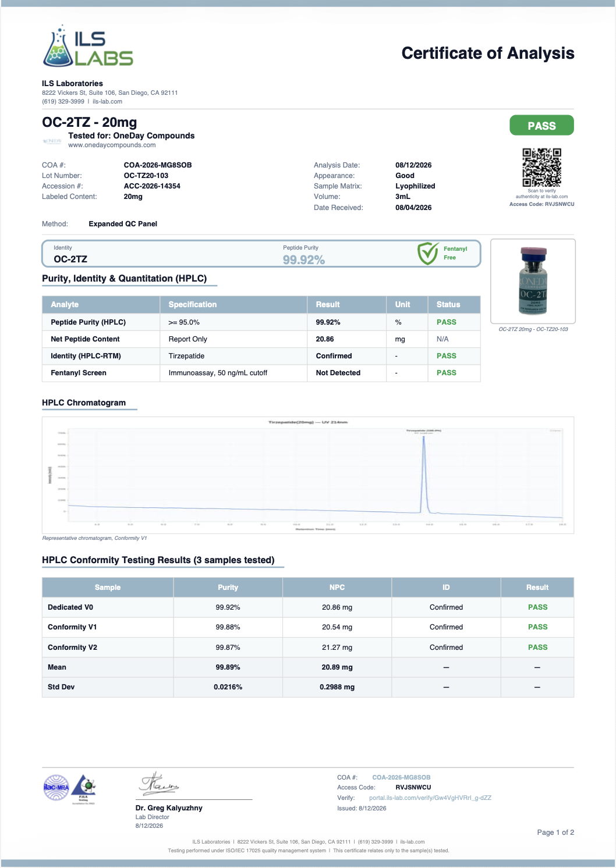The width and height of the screenshot is (616, 868).
Task: Click the green PASS badge under the title
Action: pos(541,126)
